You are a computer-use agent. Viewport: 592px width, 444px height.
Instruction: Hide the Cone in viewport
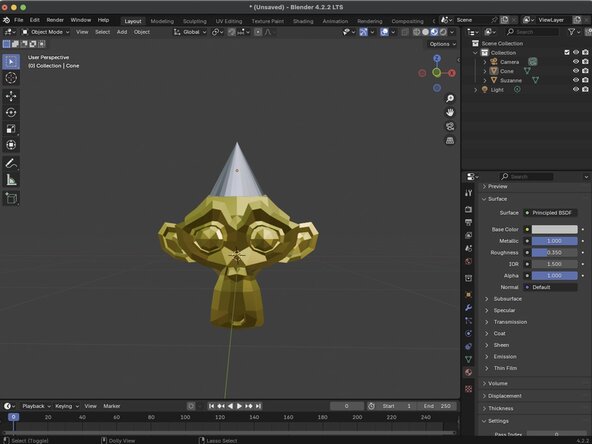[576, 71]
